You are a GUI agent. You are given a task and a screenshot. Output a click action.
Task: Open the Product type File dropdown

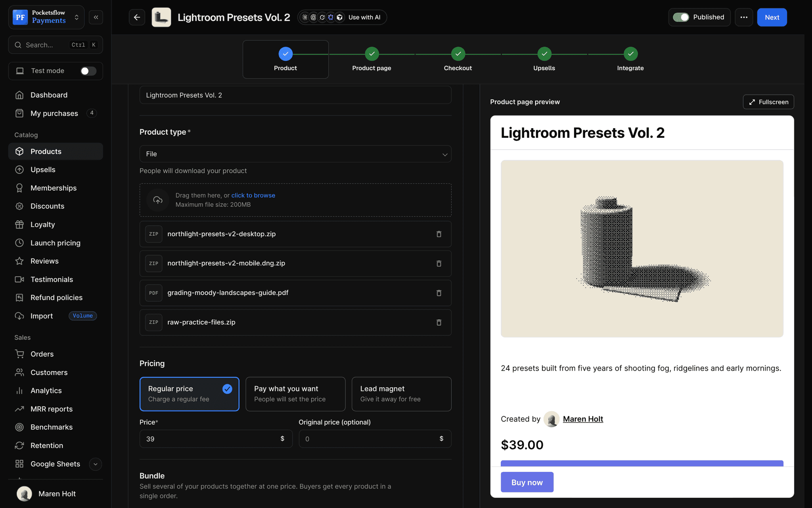(295, 154)
